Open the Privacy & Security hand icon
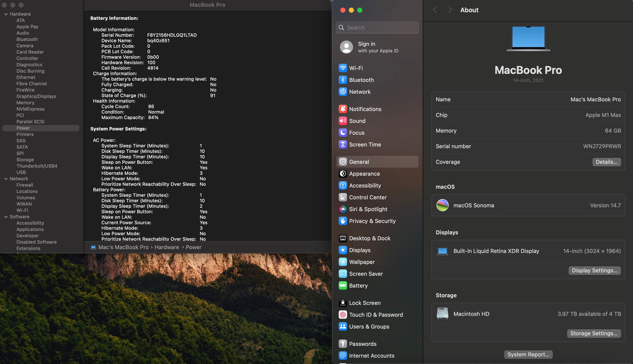The width and height of the screenshot is (633, 364). [x=343, y=221]
